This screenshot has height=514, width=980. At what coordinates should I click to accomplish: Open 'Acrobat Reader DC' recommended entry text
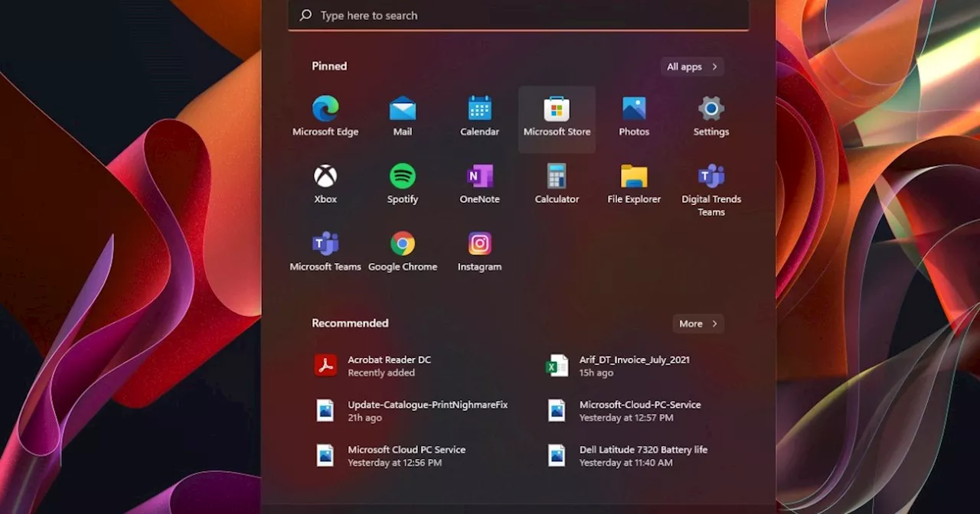[389, 359]
